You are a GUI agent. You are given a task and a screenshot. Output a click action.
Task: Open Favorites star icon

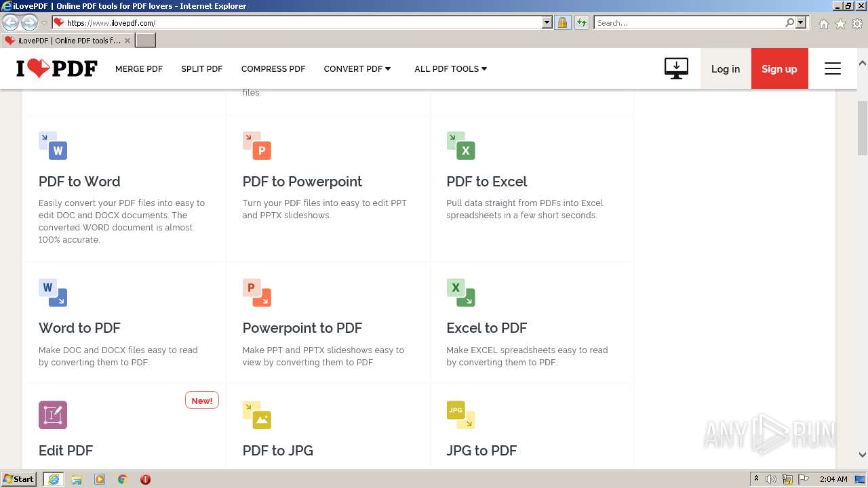pyautogui.click(x=840, y=24)
